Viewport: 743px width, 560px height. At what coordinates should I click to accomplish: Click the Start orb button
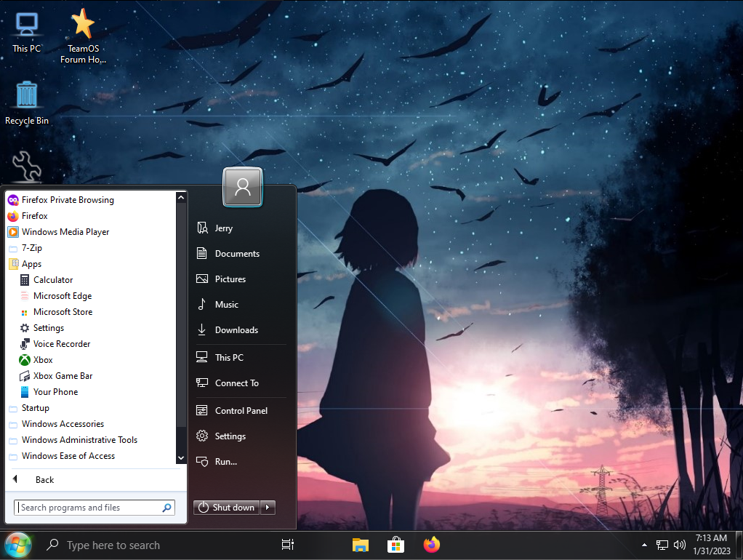click(x=18, y=545)
